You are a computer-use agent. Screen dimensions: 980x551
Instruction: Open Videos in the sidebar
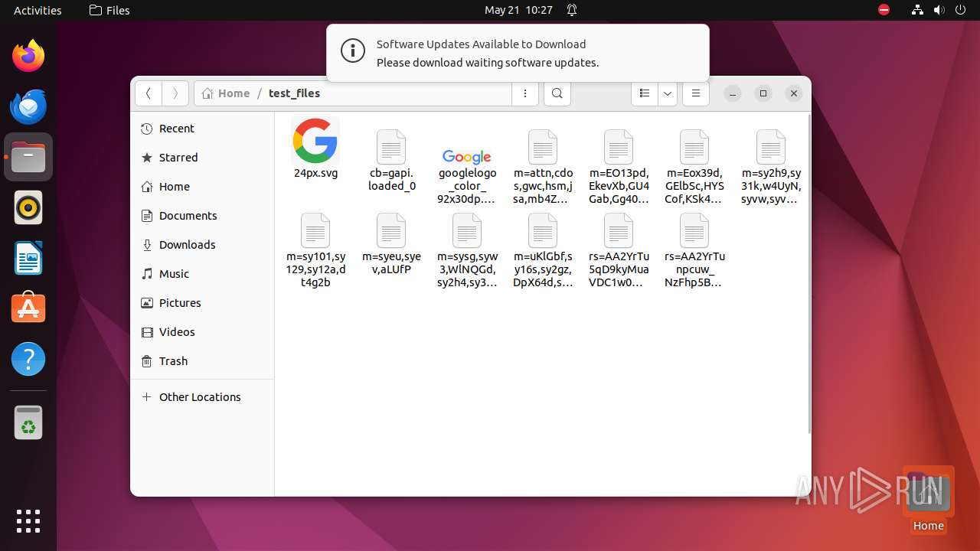pyautogui.click(x=202, y=332)
